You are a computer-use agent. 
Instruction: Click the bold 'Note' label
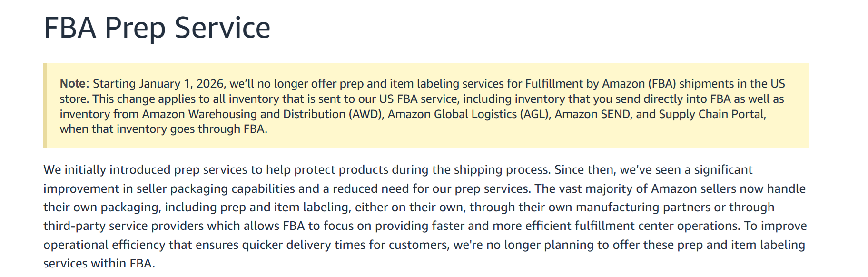tap(73, 84)
